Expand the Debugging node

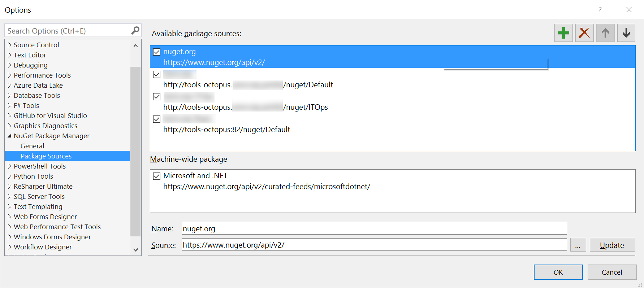click(9, 65)
